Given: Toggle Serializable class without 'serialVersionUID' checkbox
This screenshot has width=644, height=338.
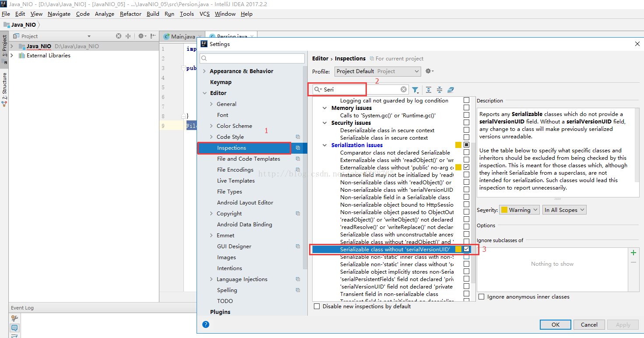Looking at the screenshot, I should pos(466,249).
